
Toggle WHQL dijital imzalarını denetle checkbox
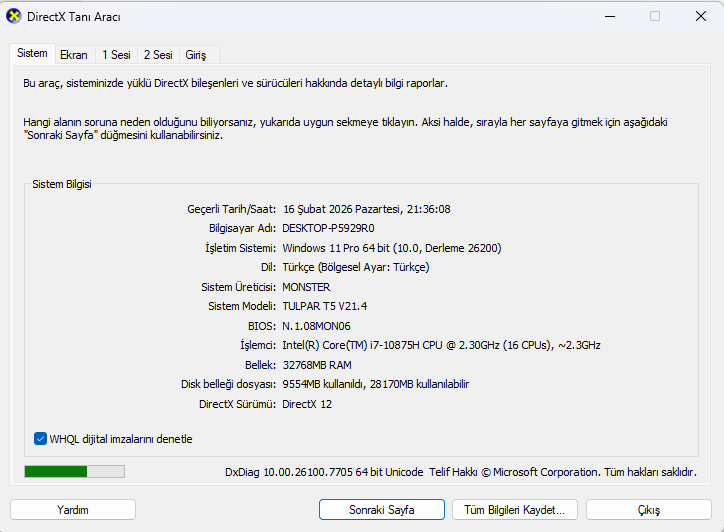tap(41, 439)
